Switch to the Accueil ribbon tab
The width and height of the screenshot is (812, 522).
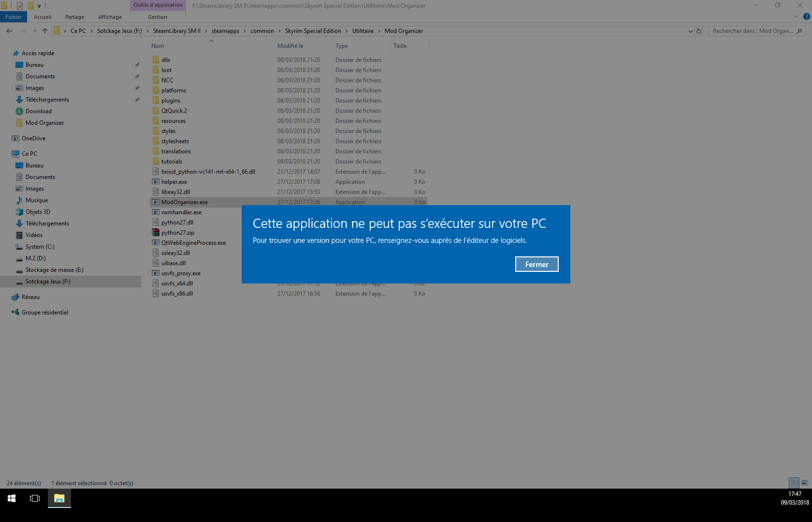point(43,17)
